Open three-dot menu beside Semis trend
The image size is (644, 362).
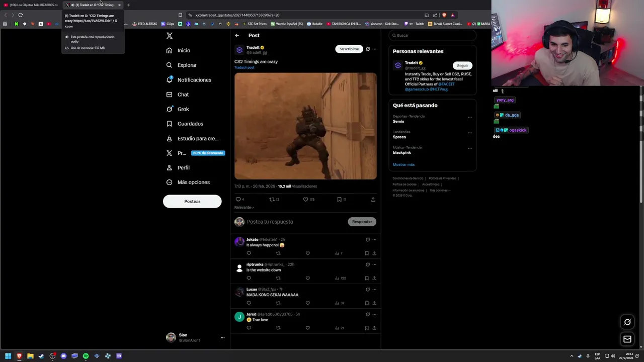(470, 117)
